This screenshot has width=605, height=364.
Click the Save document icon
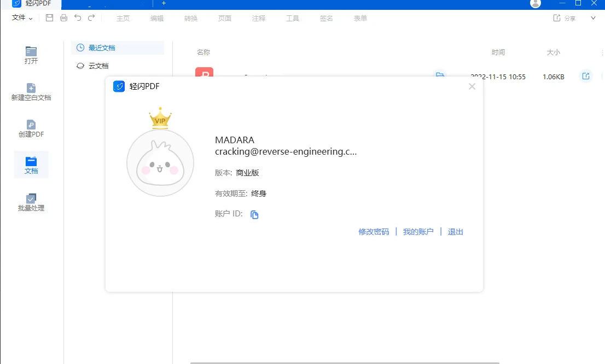pos(49,17)
